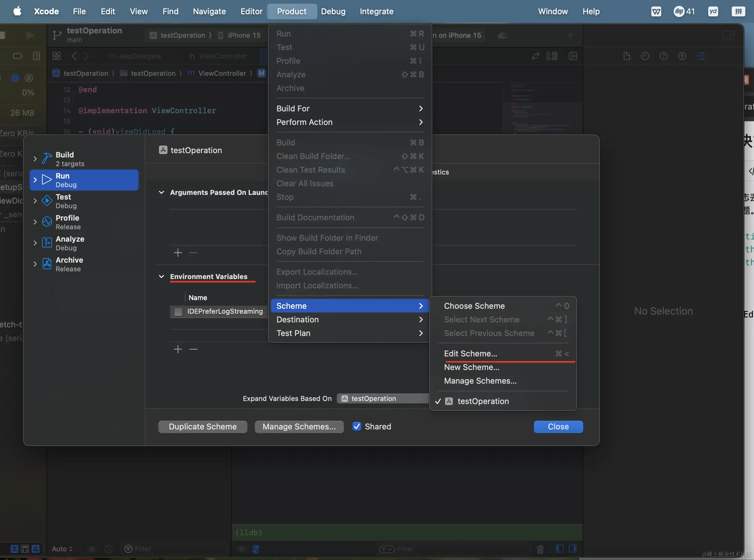754x560 pixels.
Task: Add new tab plus icon in toolbar
Action: [570, 35]
